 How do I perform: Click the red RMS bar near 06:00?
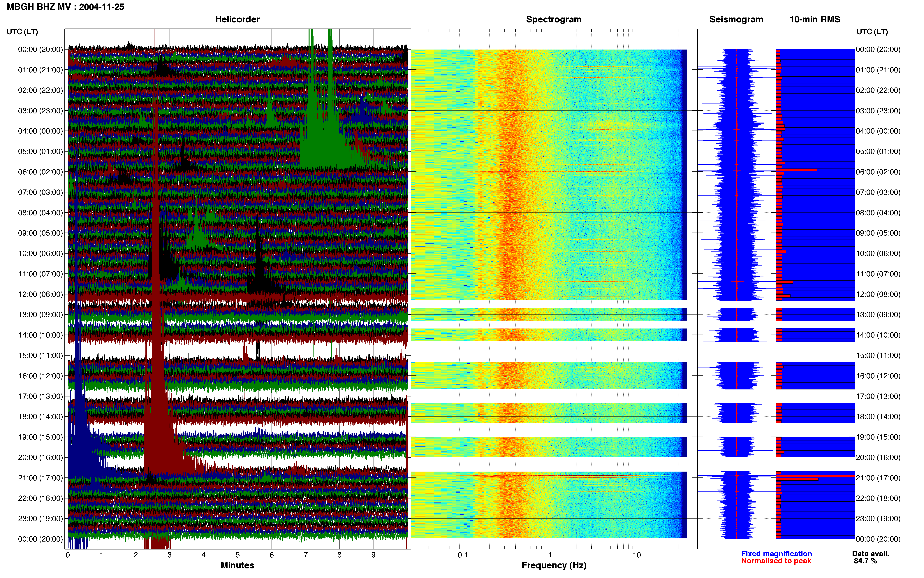click(797, 170)
